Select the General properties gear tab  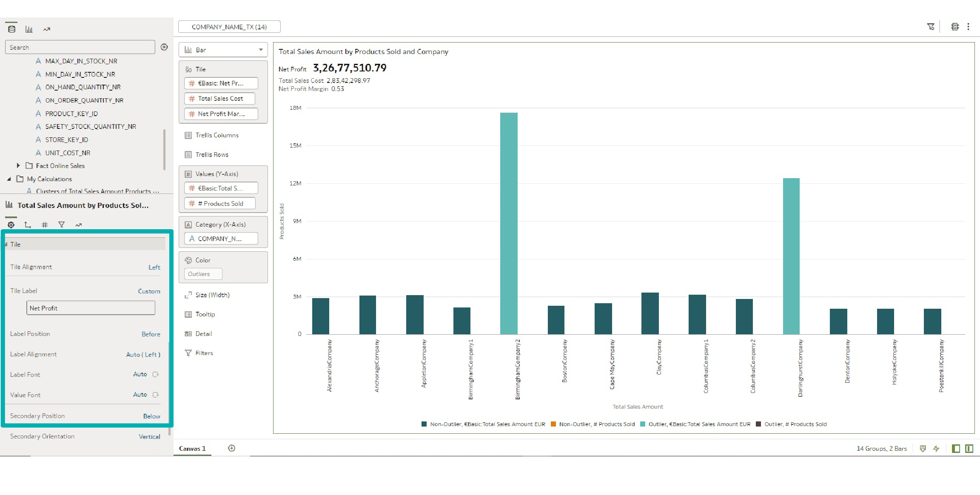point(11,225)
